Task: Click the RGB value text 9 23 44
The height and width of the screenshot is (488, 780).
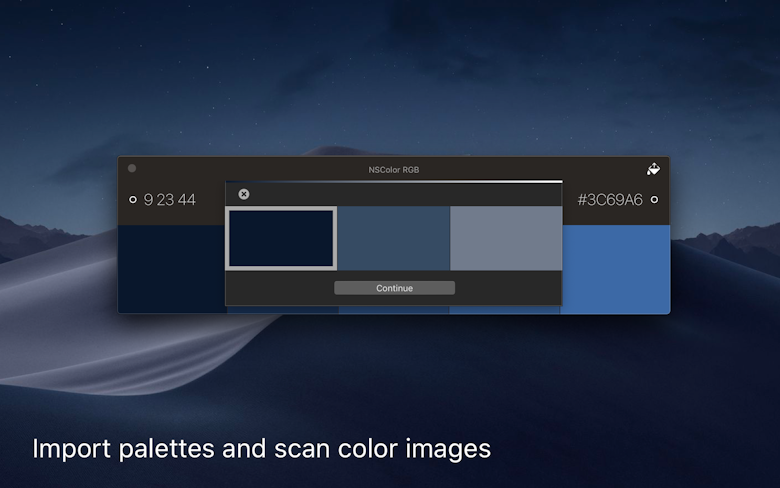Action: coord(170,199)
